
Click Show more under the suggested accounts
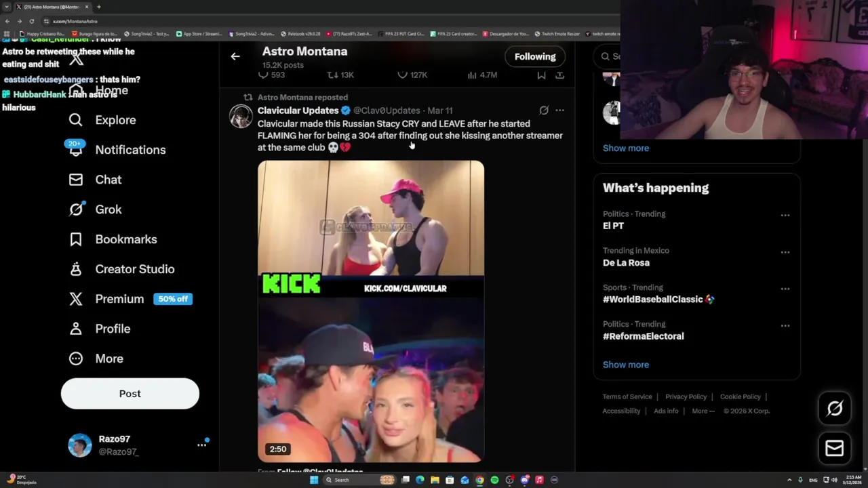[x=626, y=148]
